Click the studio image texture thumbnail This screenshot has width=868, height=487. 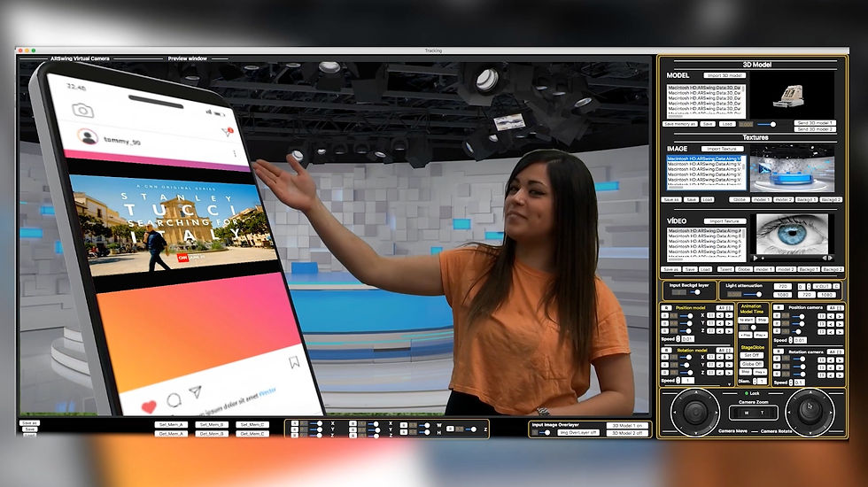pyautogui.click(x=792, y=167)
